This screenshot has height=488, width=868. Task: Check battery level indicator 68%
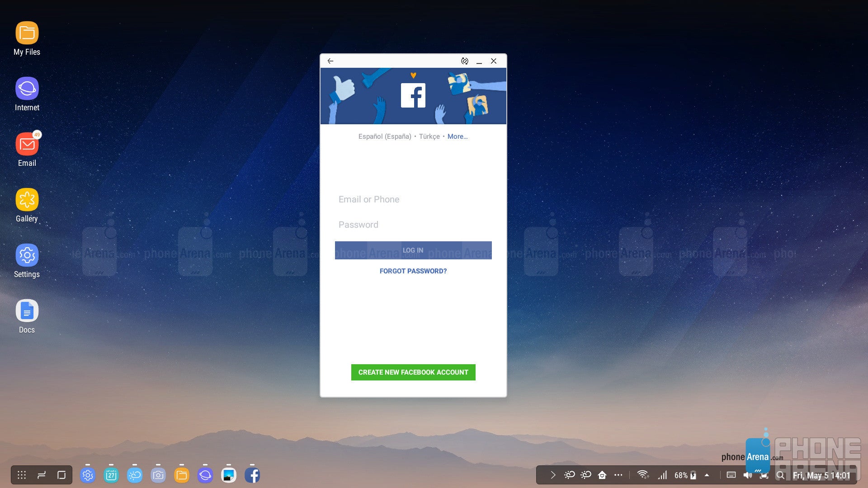point(684,475)
